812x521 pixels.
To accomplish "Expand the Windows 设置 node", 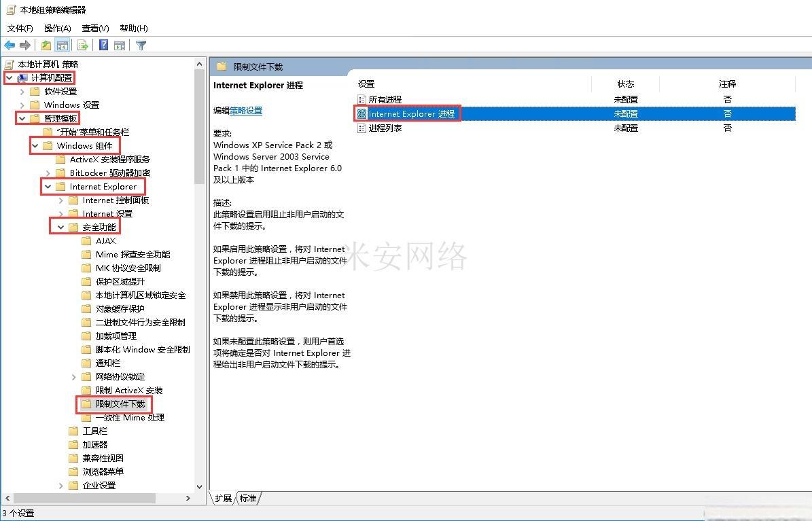I will [22, 105].
